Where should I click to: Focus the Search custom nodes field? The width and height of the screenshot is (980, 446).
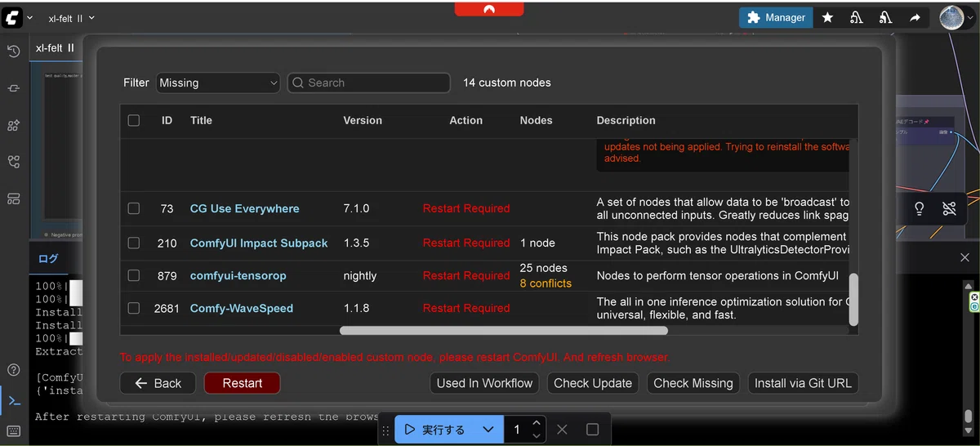click(368, 83)
